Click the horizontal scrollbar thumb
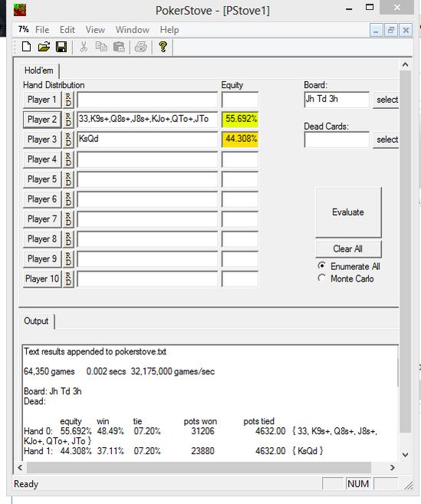This screenshot has width=421, height=504. (199, 467)
